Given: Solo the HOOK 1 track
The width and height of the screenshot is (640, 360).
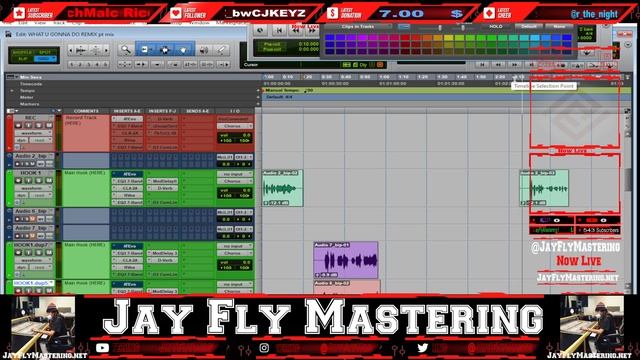Looking at the screenshot, I should coord(39,180).
